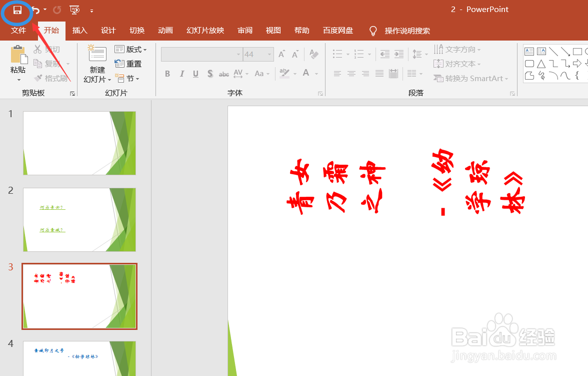The width and height of the screenshot is (588, 376).
Task: Select the text box shape icon
Action: 529,52
